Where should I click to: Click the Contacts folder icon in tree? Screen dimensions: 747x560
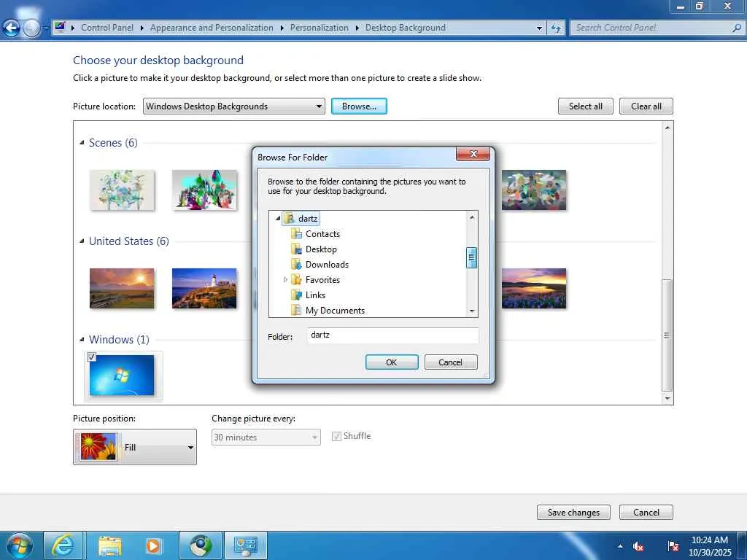pyautogui.click(x=296, y=234)
